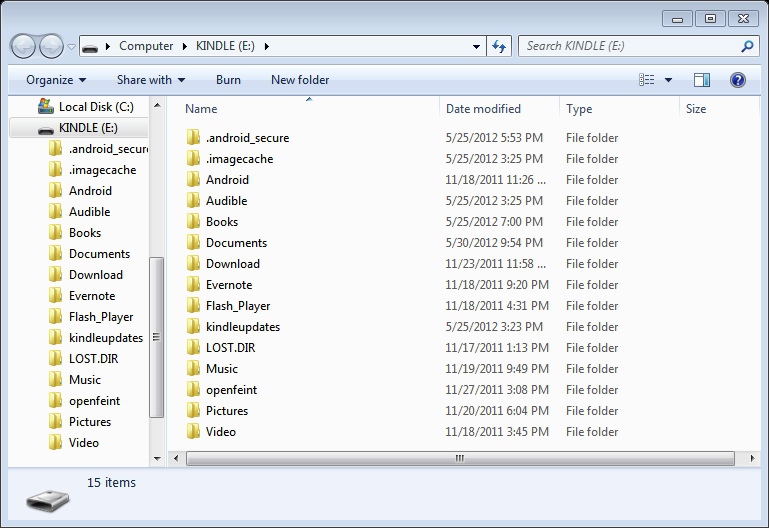Toggle the preview pane icon

coord(702,80)
